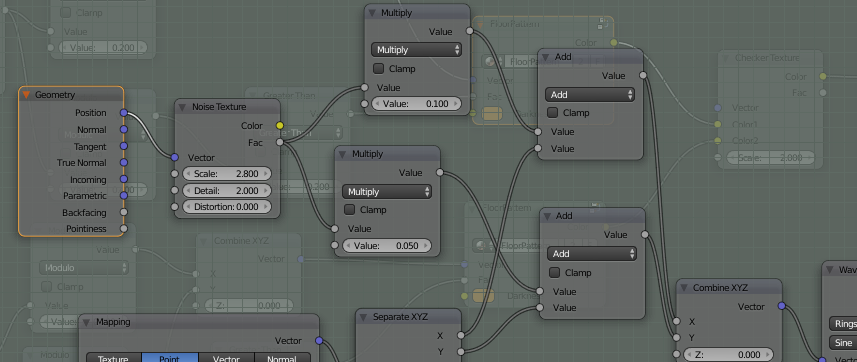Click the Geometry True Normal output socket
The width and height of the screenshot is (857, 362).
click(x=124, y=163)
